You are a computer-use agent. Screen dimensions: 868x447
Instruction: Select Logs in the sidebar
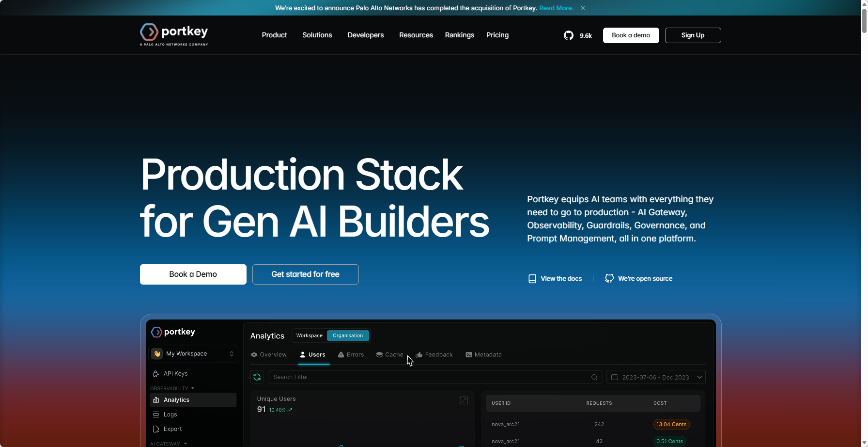[x=193, y=415]
